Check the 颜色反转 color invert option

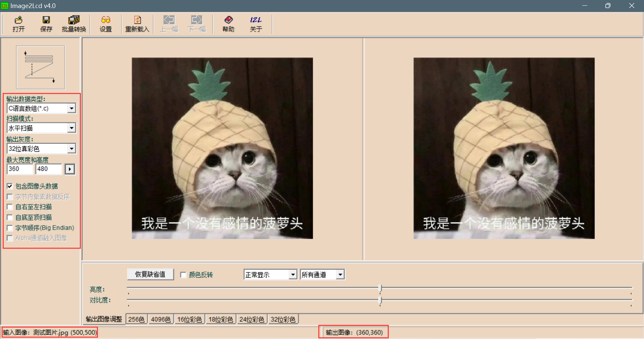click(x=183, y=275)
